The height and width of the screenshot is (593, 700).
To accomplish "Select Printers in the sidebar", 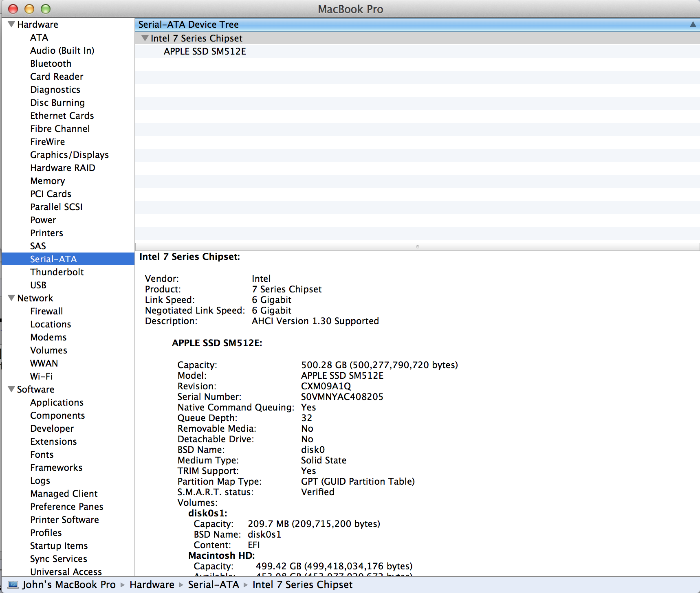I will (x=47, y=233).
